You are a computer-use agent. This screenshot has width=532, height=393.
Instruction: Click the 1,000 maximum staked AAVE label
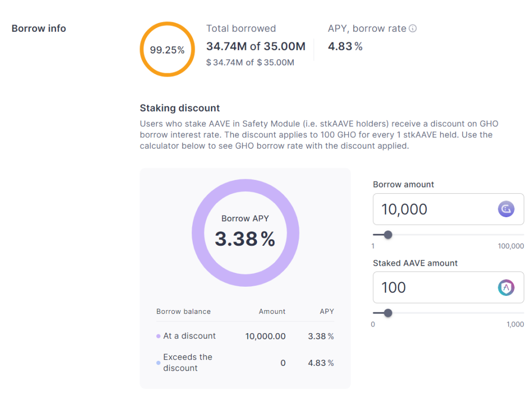pyautogui.click(x=516, y=324)
